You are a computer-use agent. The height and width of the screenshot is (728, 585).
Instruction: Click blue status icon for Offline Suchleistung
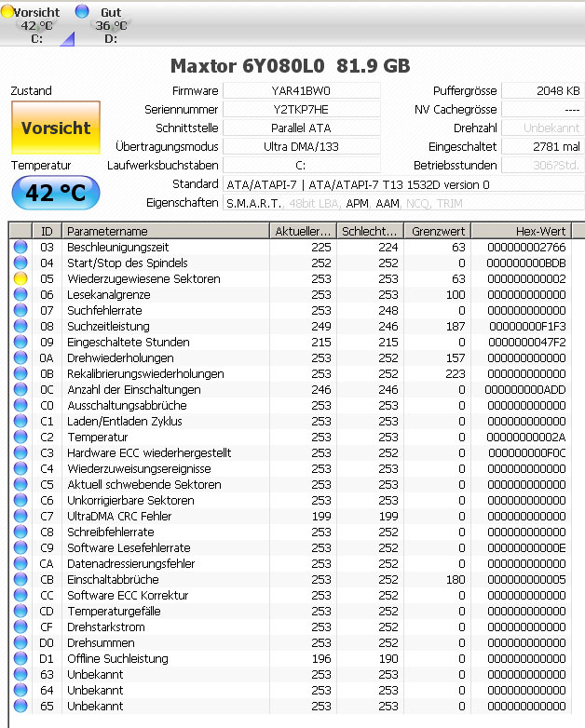20,658
